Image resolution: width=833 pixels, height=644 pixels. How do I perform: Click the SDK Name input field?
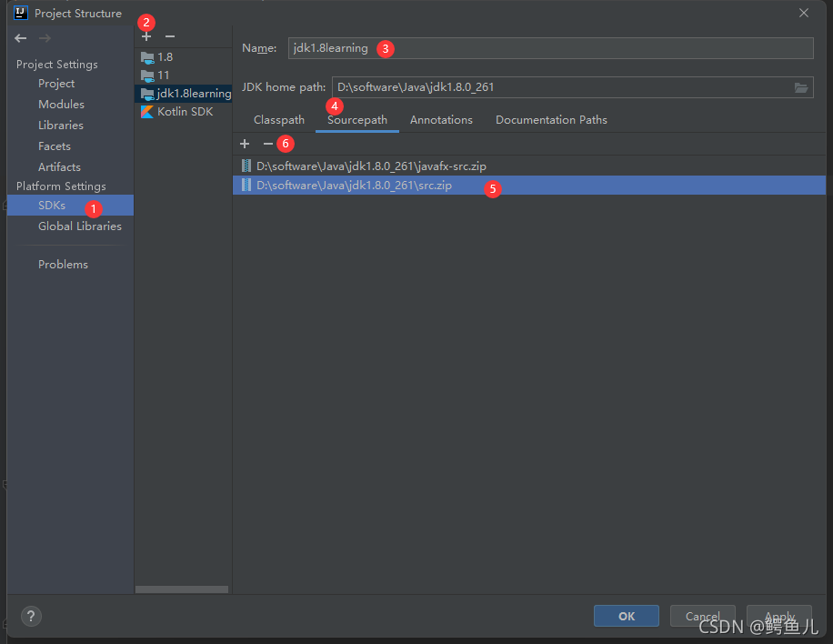[550, 48]
